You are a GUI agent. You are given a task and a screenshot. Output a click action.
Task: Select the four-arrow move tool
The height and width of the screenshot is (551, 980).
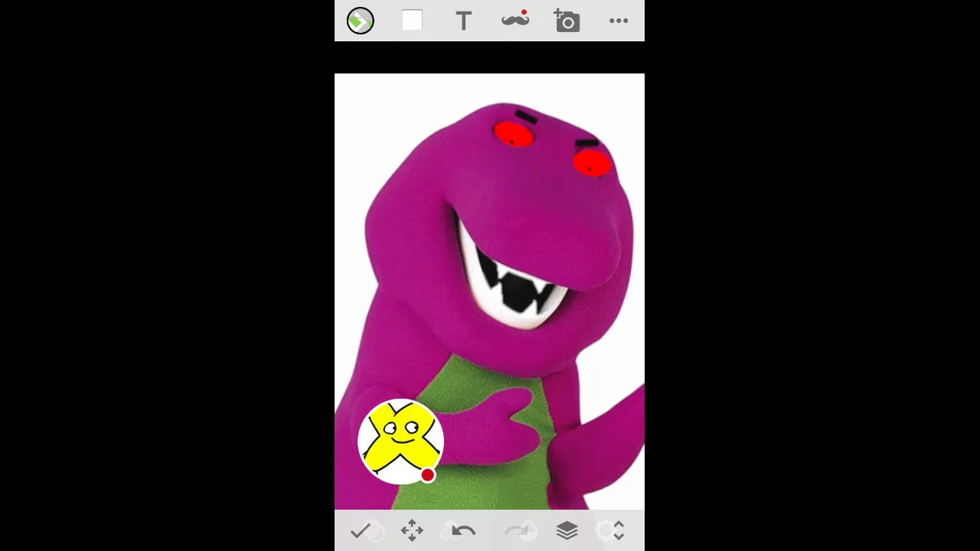click(x=412, y=530)
